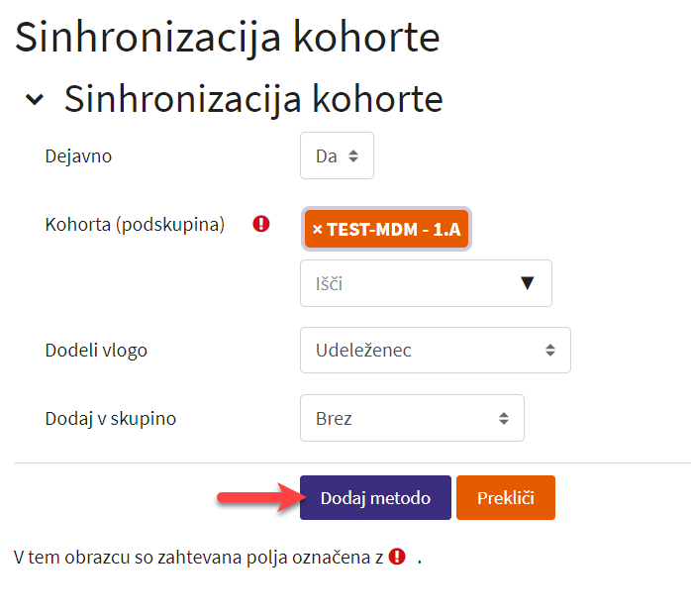Screen dimensions: 691x616
Task: Toggle section via Sinhronizacija kohorte heading beside chevron
Action: point(253,99)
